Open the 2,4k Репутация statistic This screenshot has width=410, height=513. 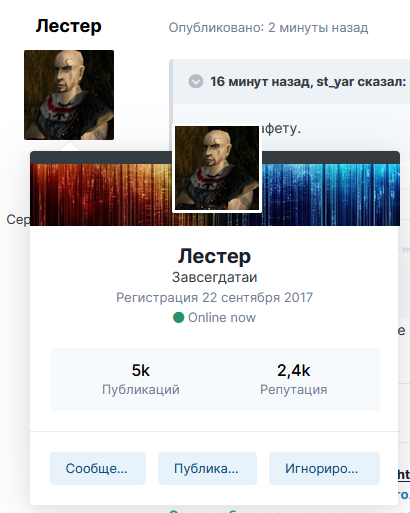[x=293, y=379]
